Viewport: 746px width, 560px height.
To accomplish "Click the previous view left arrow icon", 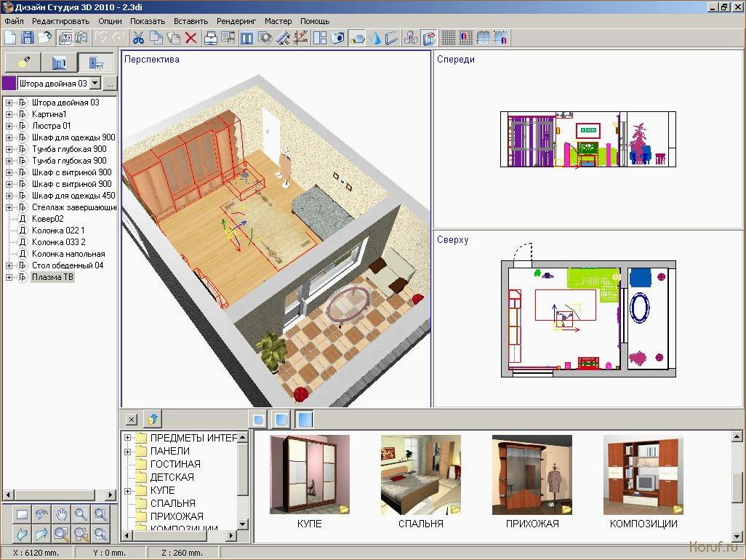I will [23, 534].
